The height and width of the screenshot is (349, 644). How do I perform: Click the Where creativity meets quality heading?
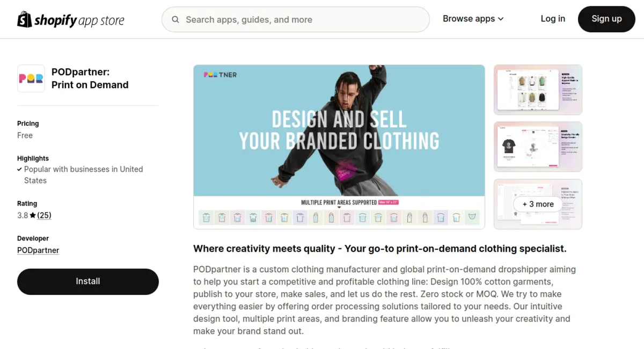coord(380,249)
